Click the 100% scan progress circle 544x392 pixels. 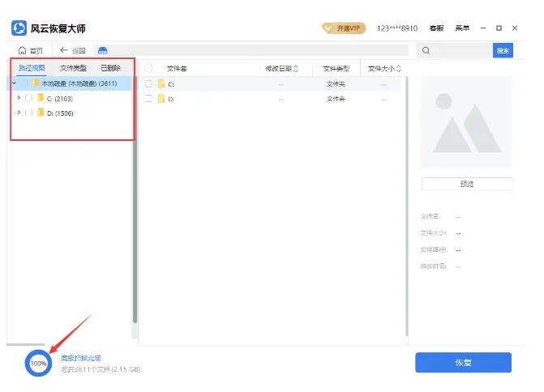tap(37, 364)
